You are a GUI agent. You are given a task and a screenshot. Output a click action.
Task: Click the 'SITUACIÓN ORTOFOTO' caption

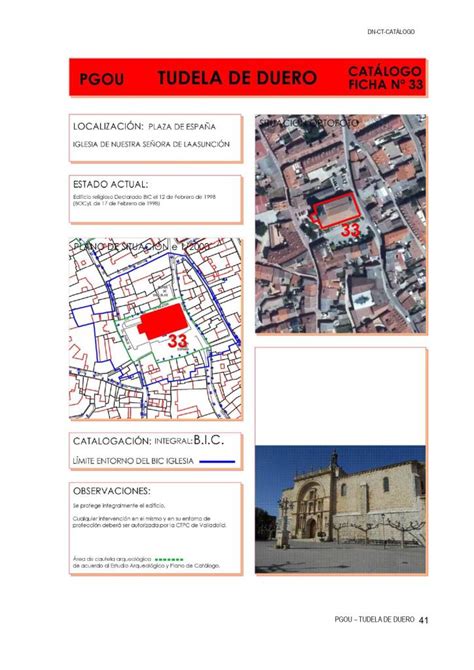tap(309, 123)
